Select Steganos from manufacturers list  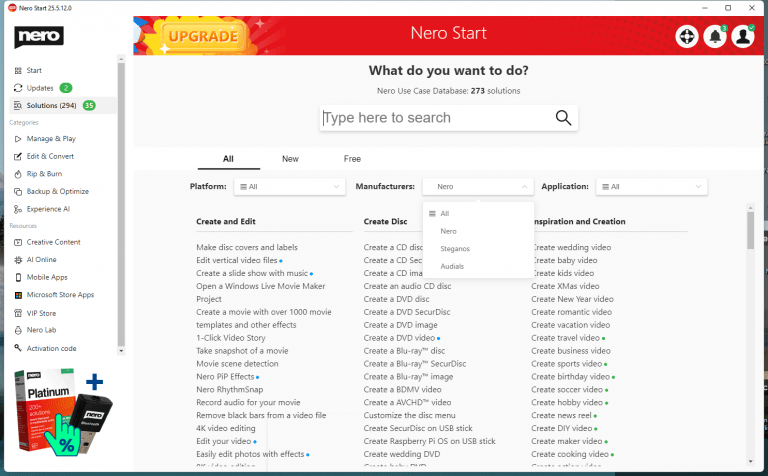(x=455, y=248)
